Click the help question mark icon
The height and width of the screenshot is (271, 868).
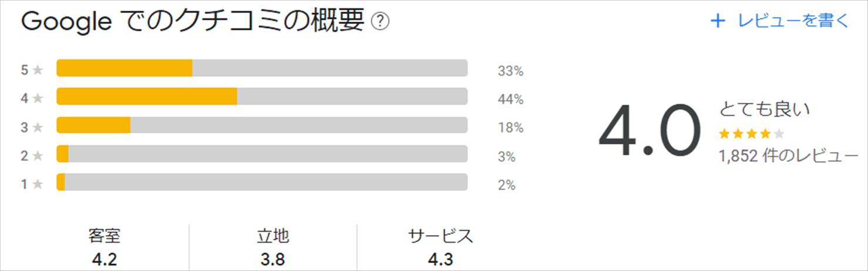[x=381, y=22]
